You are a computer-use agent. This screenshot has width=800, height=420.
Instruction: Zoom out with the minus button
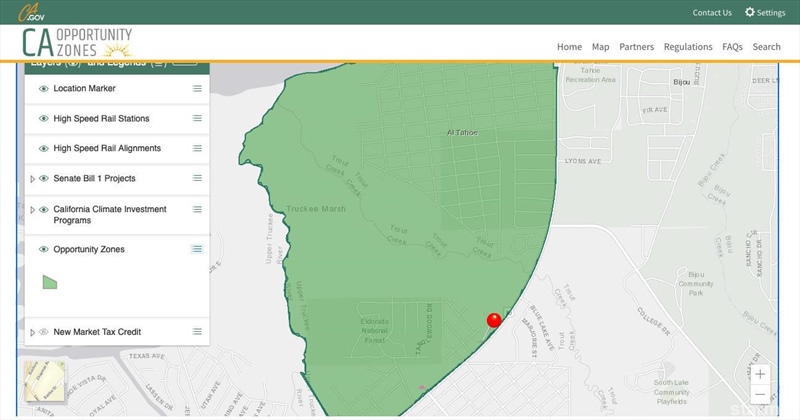click(x=761, y=395)
